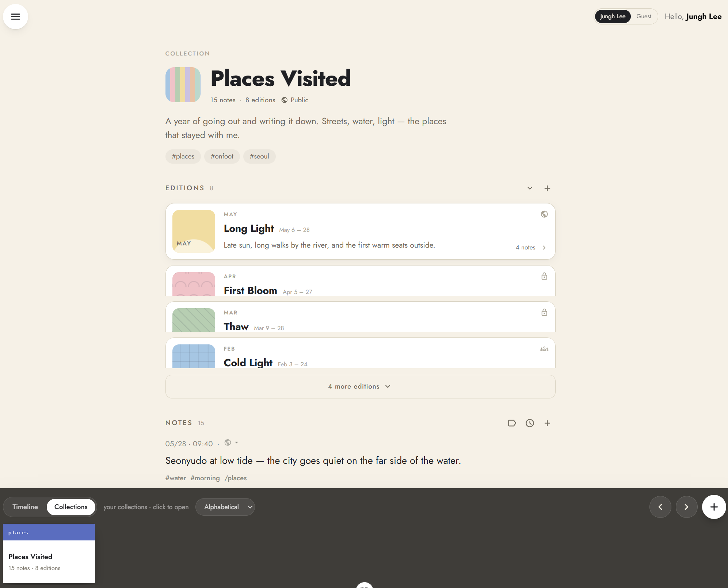Screen dimensions: 728x588
Task: Add a new note with plus icon
Action: click(x=547, y=423)
